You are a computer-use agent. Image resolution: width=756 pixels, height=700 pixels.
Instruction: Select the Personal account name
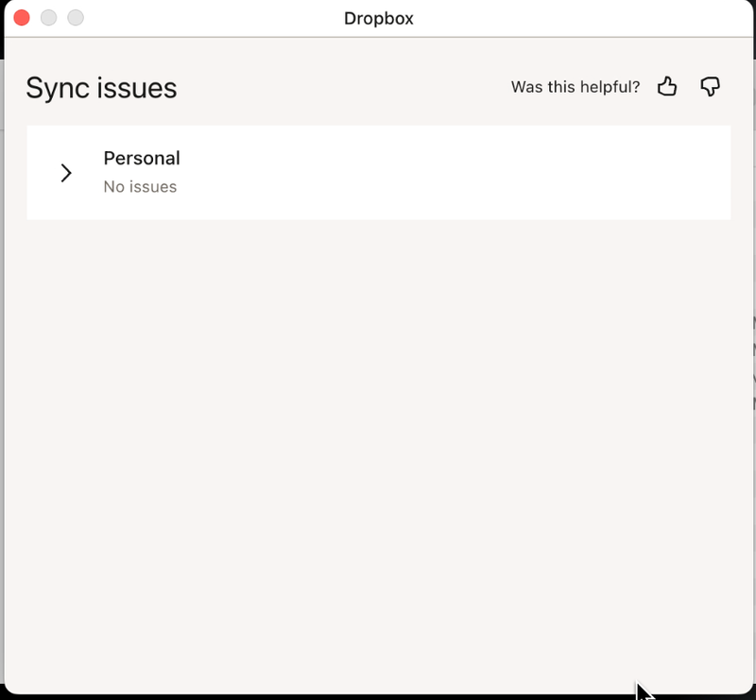(x=142, y=158)
